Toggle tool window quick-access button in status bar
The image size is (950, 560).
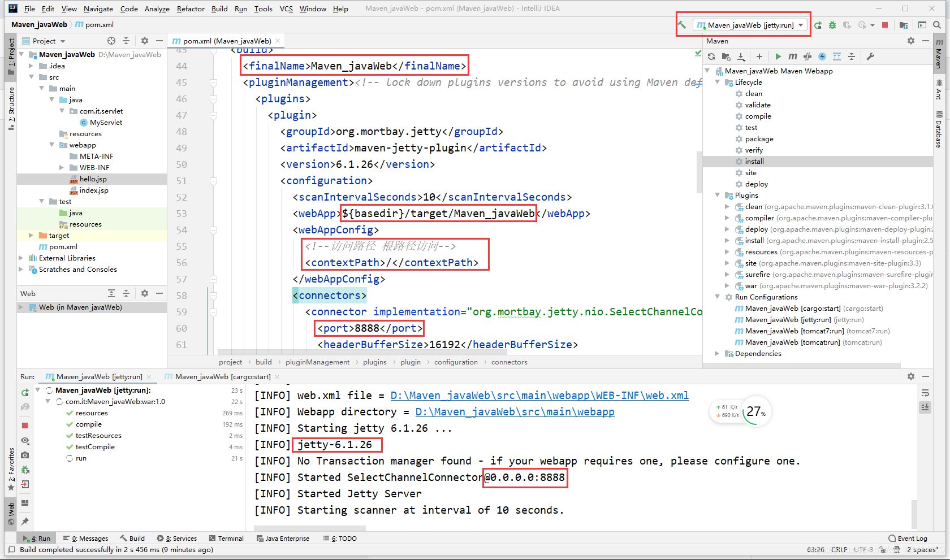[x=11, y=549]
